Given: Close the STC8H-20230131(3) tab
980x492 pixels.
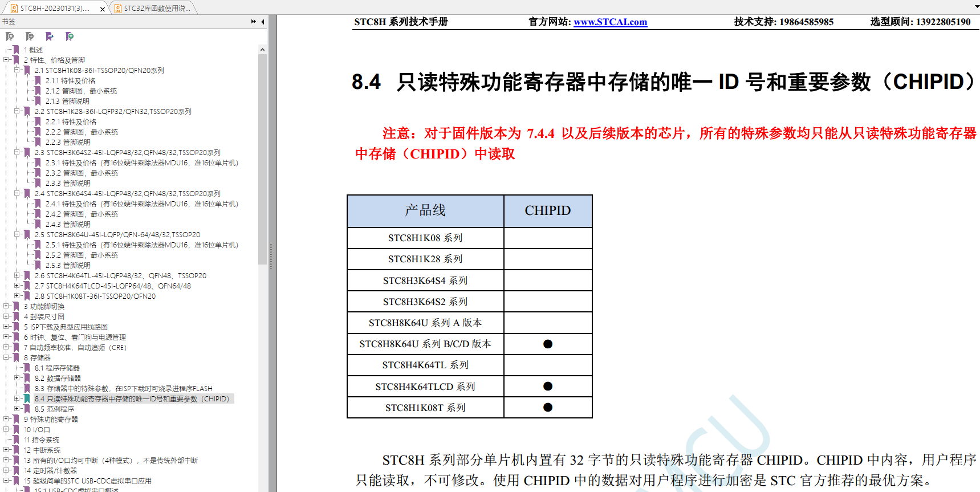Looking at the screenshot, I should [103, 9].
